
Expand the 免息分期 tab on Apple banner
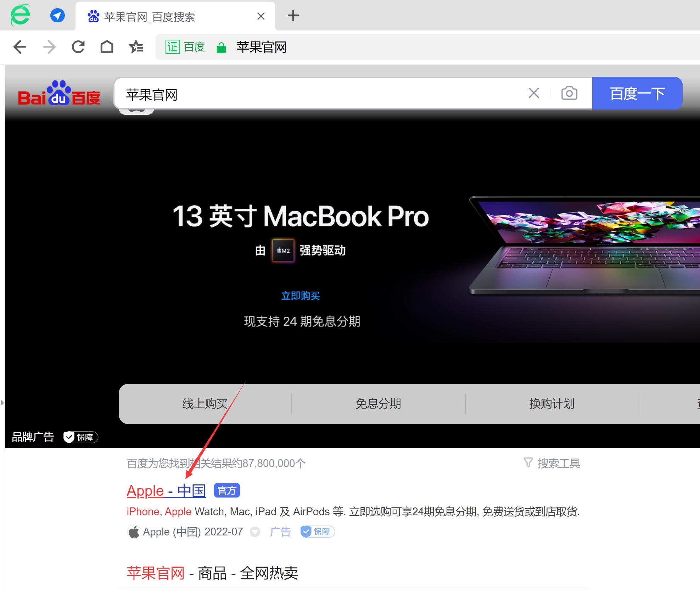[x=377, y=403]
